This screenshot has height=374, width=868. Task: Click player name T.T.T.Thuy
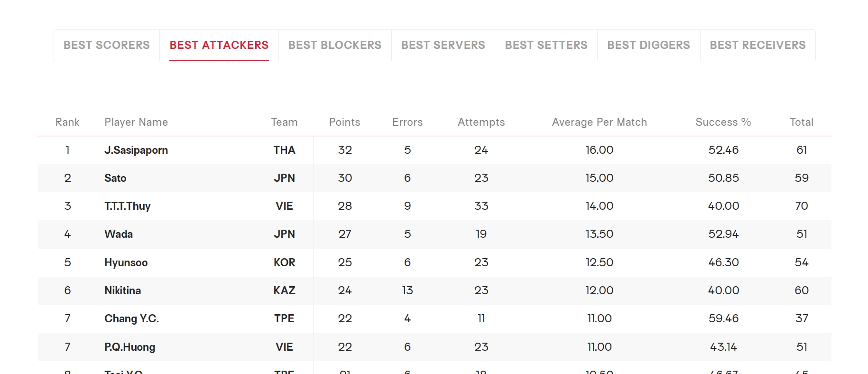pos(128,206)
